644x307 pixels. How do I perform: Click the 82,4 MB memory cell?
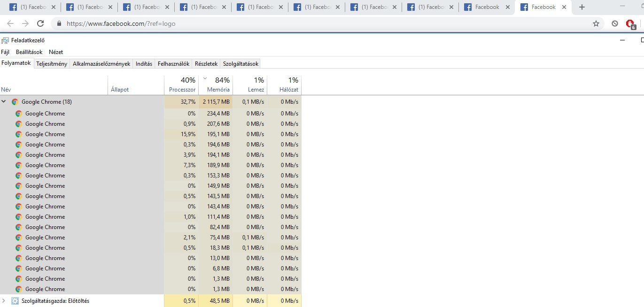(216, 227)
